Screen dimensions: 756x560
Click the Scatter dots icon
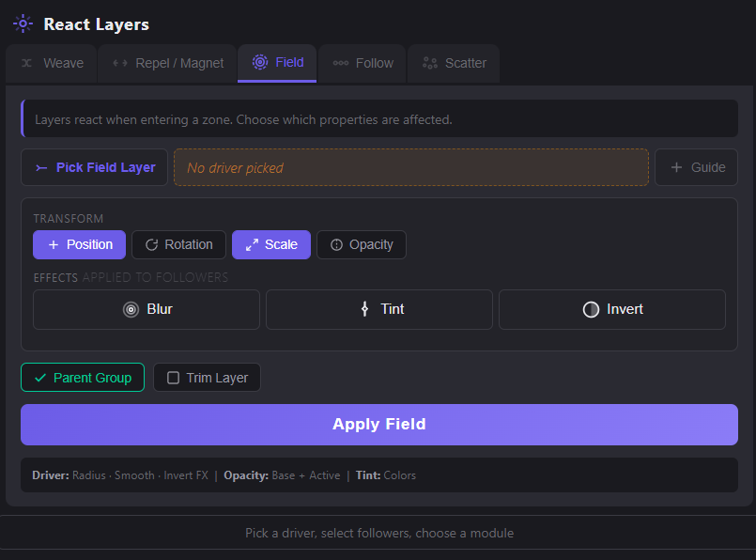point(427,63)
